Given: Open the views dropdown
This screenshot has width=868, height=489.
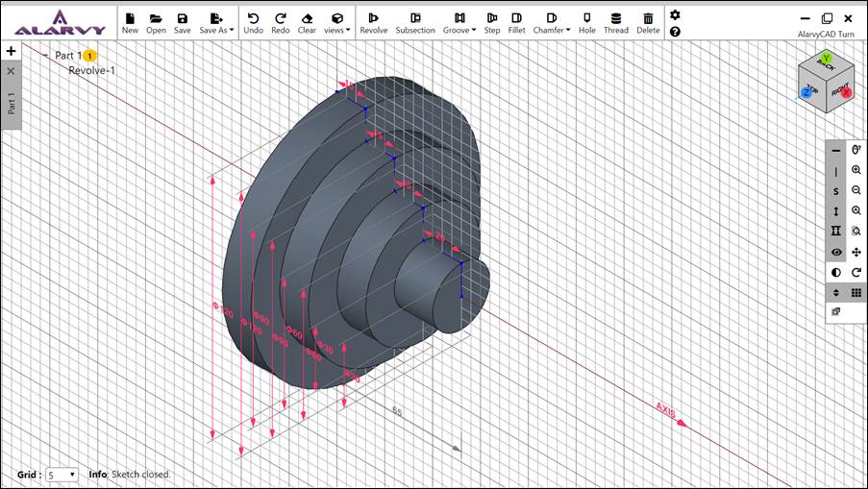Looking at the screenshot, I should (336, 23).
